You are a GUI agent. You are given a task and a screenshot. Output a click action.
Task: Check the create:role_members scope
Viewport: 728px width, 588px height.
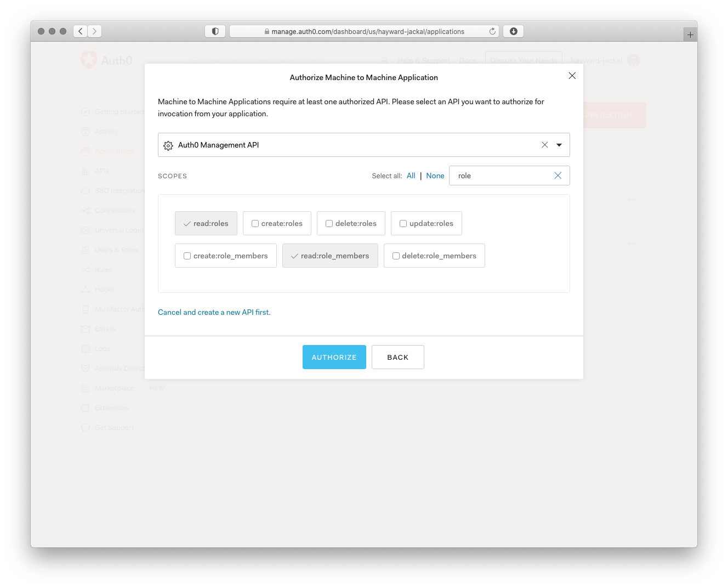point(226,256)
